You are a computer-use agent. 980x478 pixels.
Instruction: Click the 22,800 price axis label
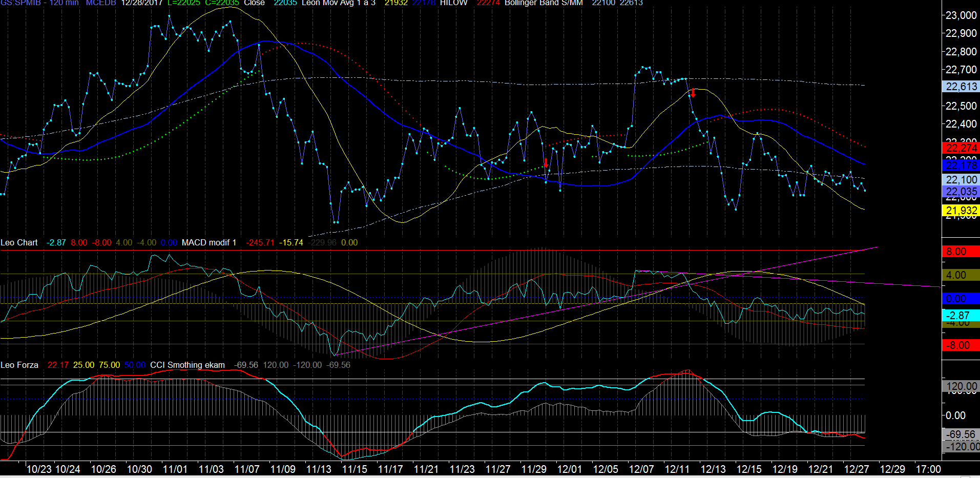click(961, 52)
